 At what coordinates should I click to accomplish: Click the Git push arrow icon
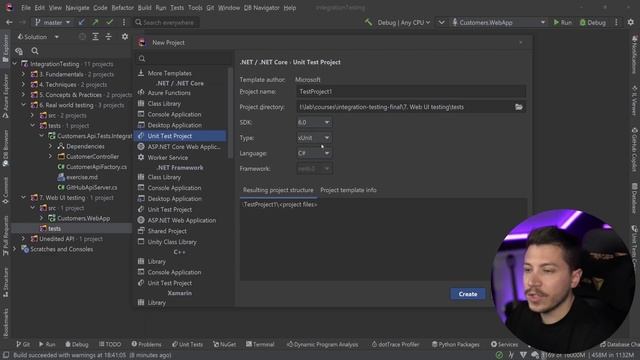96,22
